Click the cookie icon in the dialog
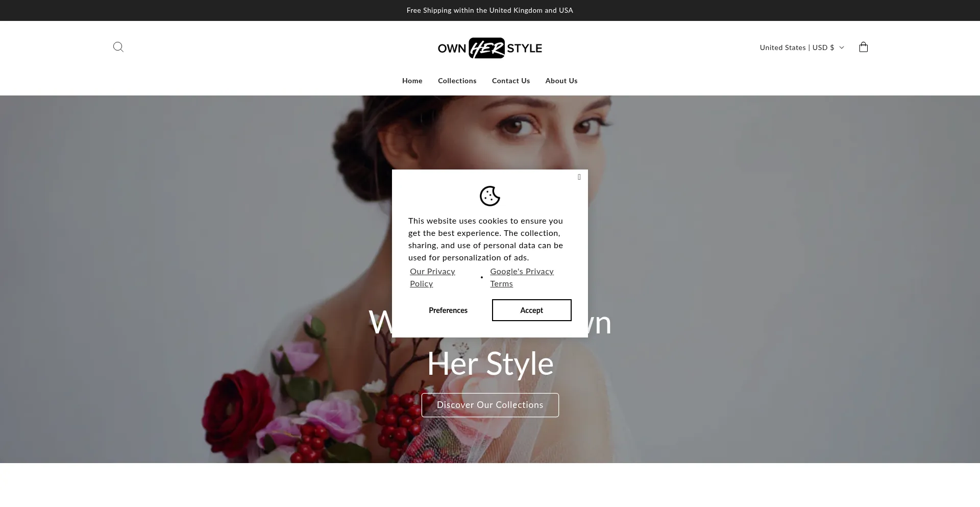Viewport: 980px width, 507px height. click(489, 196)
